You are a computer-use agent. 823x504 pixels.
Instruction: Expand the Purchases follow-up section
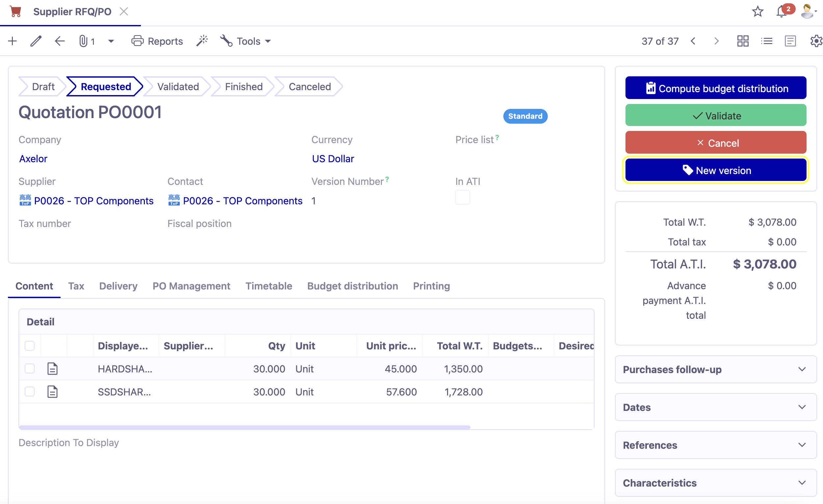coord(715,369)
